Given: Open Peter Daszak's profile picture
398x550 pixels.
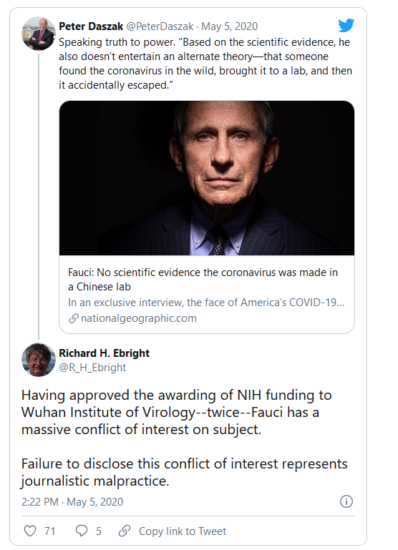Looking at the screenshot, I should point(38,34).
